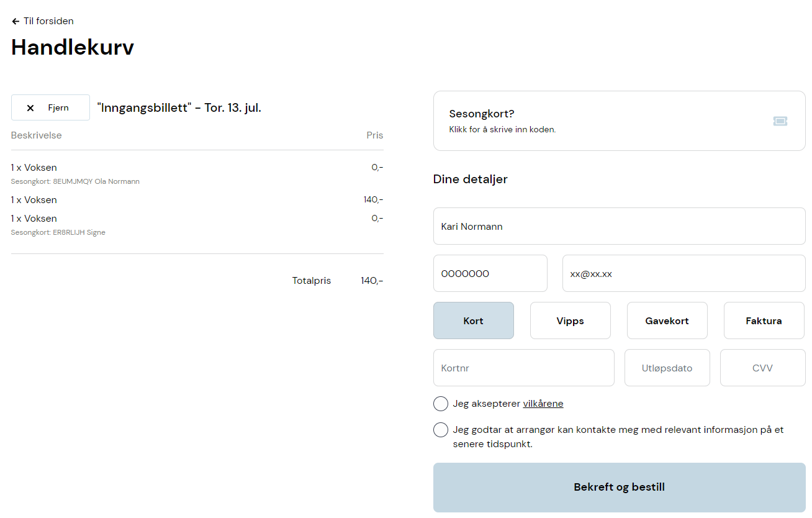The height and width of the screenshot is (518, 812).
Task: Click the phone field showing 0000000
Action: click(x=490, y=273)
